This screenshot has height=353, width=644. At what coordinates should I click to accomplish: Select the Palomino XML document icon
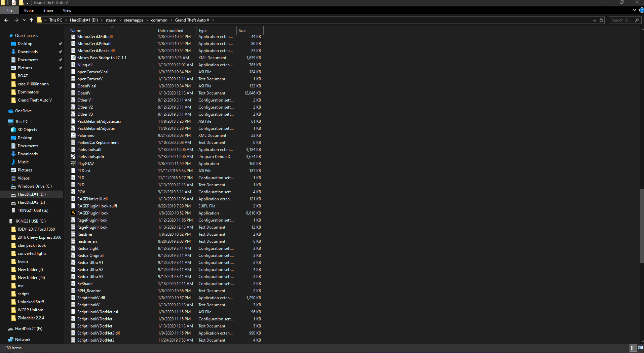pyautogui.click(x=73, y=135)
